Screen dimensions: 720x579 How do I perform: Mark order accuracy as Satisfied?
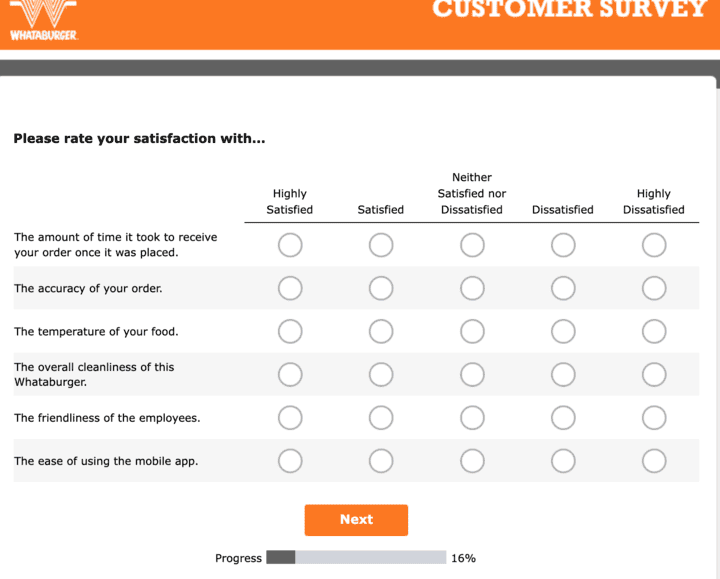point(381,288)
